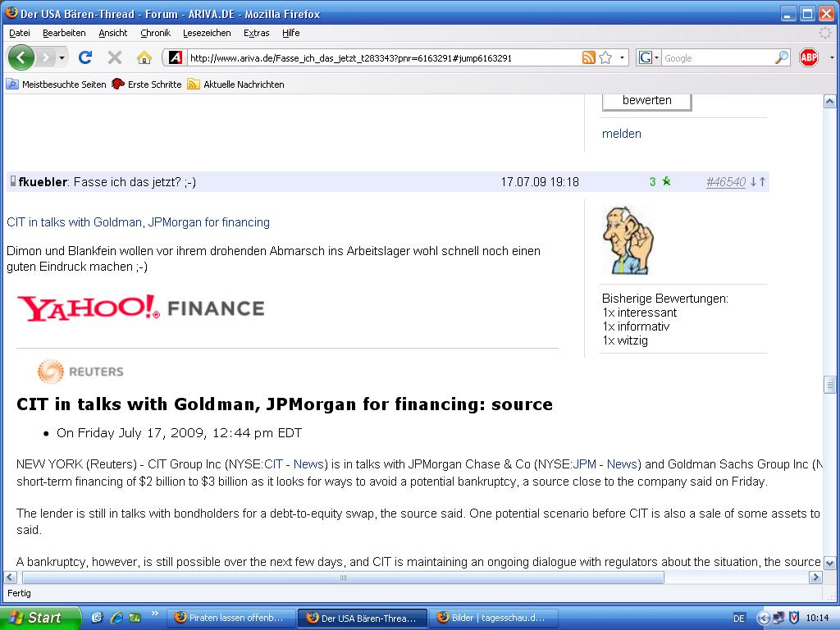Click the Reuters logo
The width and height of the screenshot is (840, 630).
80,372
